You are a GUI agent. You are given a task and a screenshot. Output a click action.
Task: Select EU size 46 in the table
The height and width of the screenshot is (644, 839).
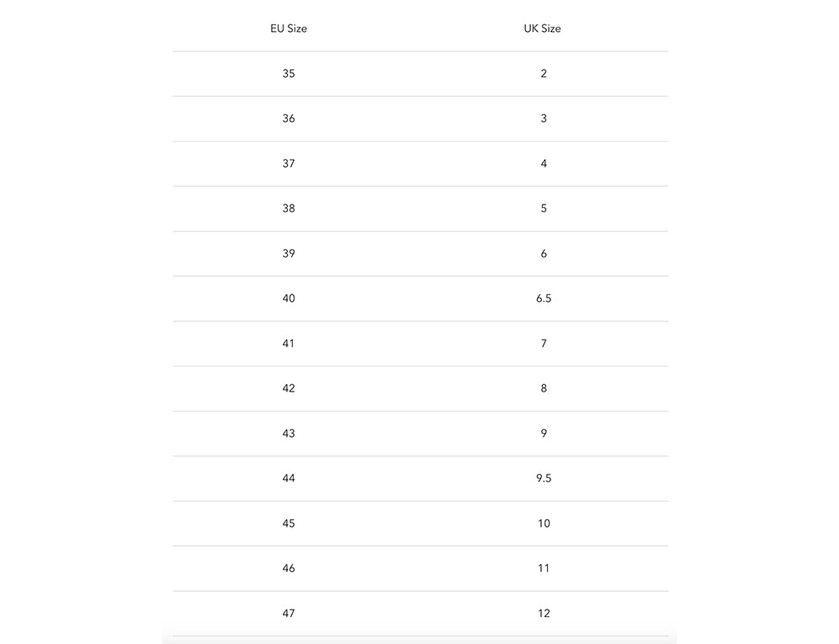[x=289, y=569]
